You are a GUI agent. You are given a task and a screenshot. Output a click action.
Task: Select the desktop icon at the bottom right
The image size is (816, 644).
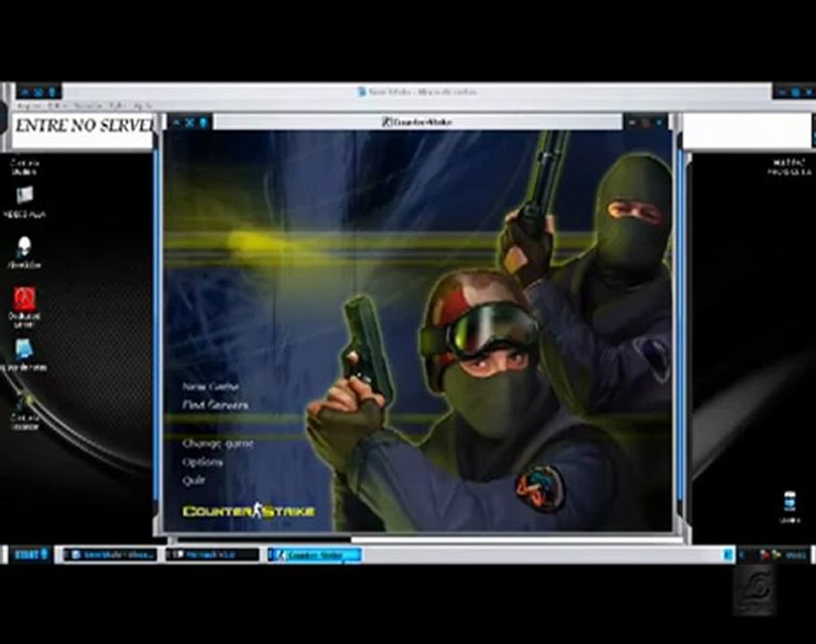click(789, 507)
